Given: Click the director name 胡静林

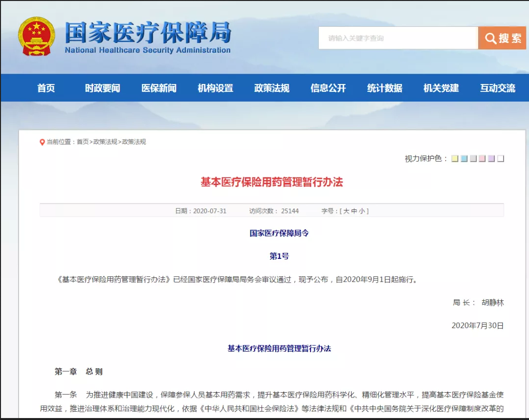Looking at the screenshot, I should tap(492, 303).
